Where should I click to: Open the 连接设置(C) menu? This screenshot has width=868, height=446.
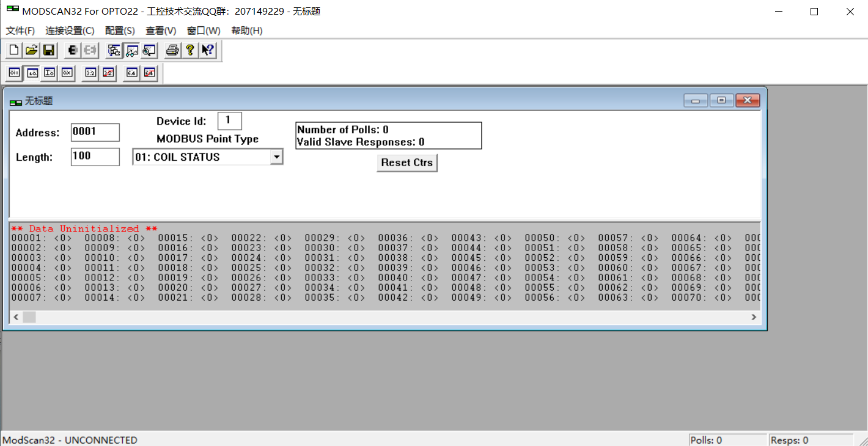(69, 30)
